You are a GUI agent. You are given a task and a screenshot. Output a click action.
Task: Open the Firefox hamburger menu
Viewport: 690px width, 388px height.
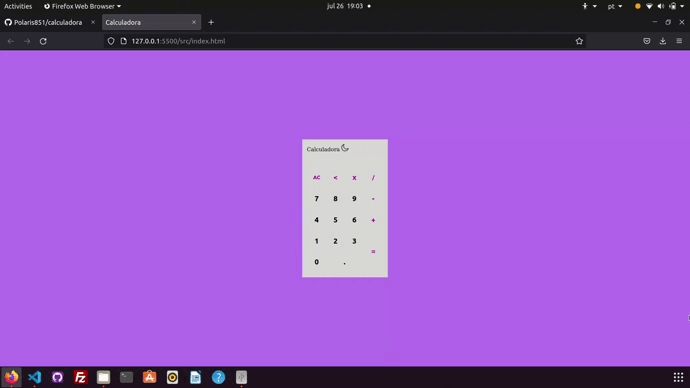(x=679, y=41)
